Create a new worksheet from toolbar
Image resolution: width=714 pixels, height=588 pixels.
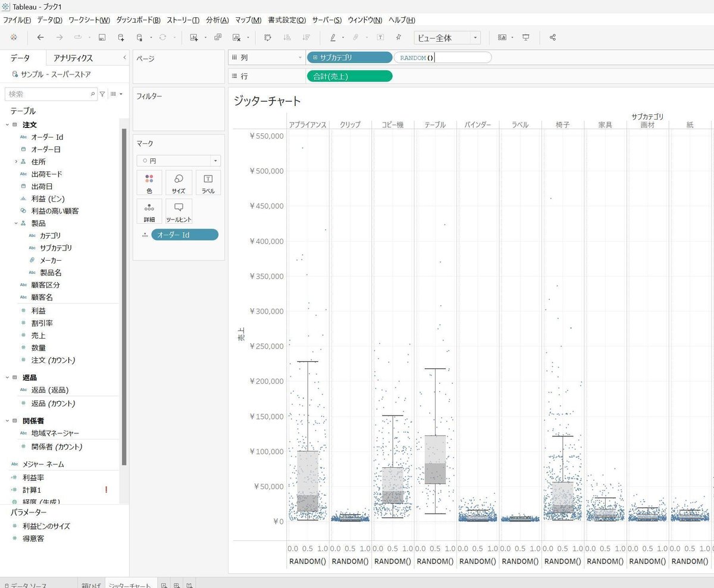pos(194,37)
